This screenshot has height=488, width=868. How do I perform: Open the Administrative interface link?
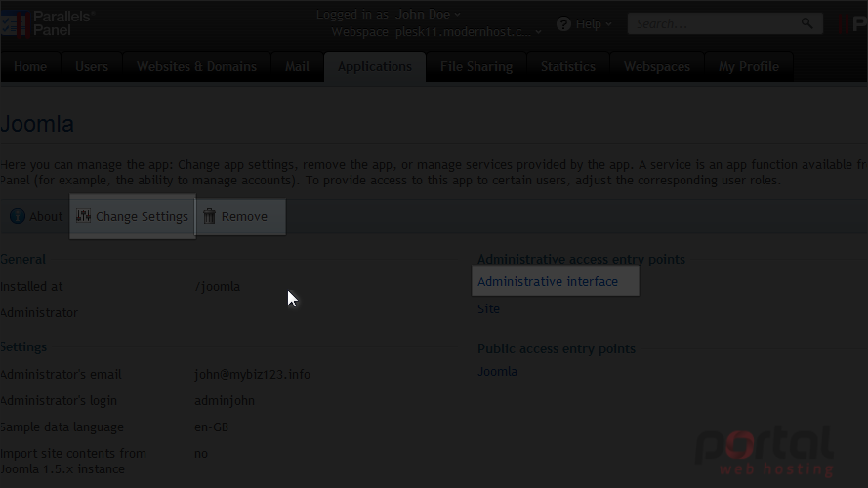(x=548, y=281)
